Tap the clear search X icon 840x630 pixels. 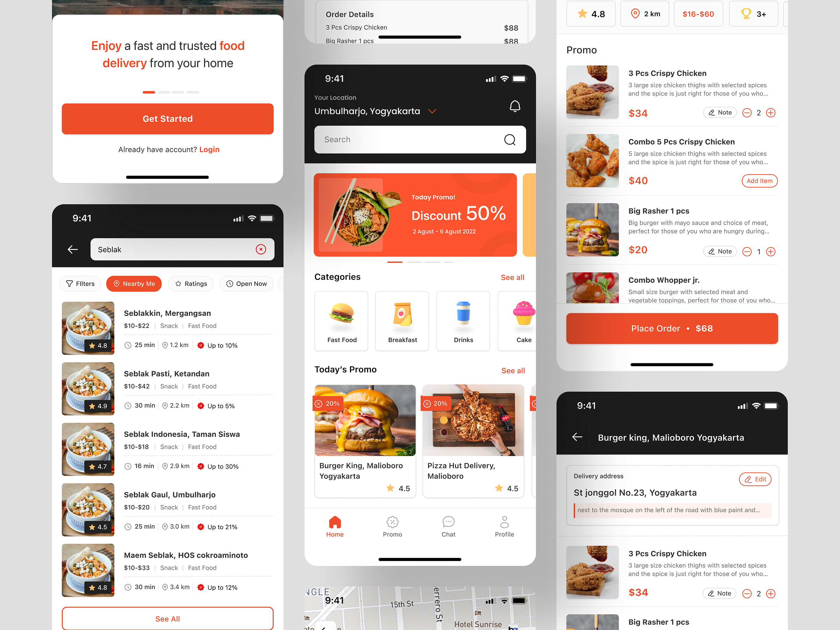tap(260, 250)
